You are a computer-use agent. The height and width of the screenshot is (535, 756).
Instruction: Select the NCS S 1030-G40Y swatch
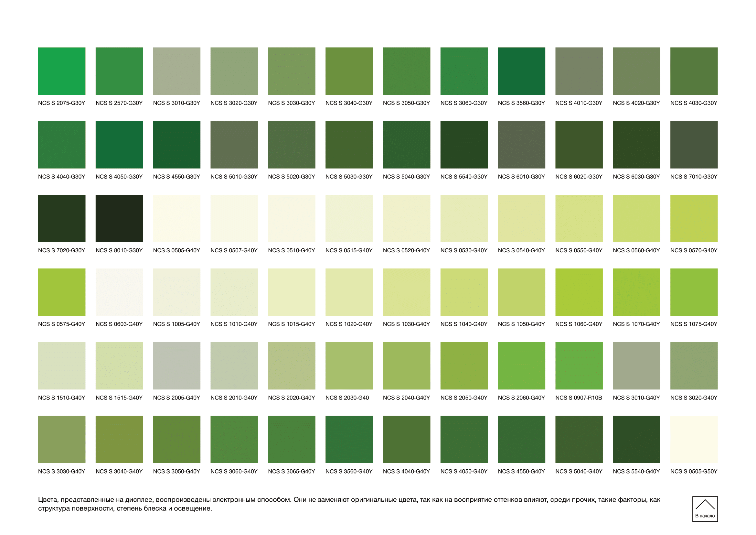coord(407,292)
